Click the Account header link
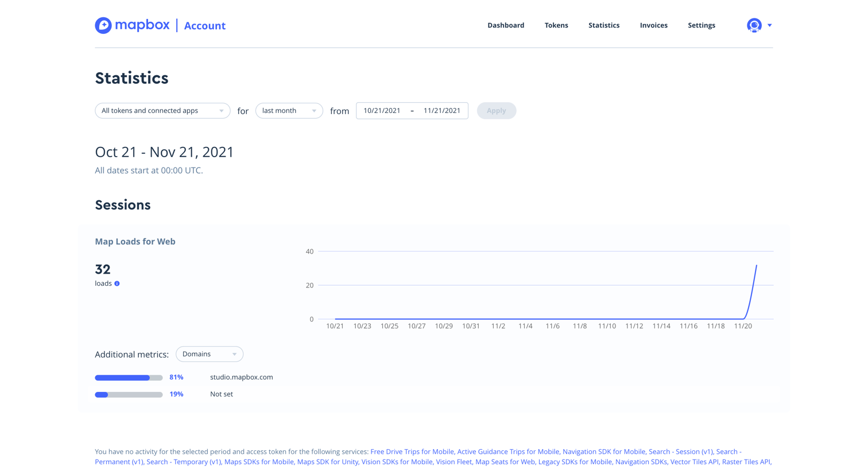Viewport: 868px width, 467px height. coord(205,26)
